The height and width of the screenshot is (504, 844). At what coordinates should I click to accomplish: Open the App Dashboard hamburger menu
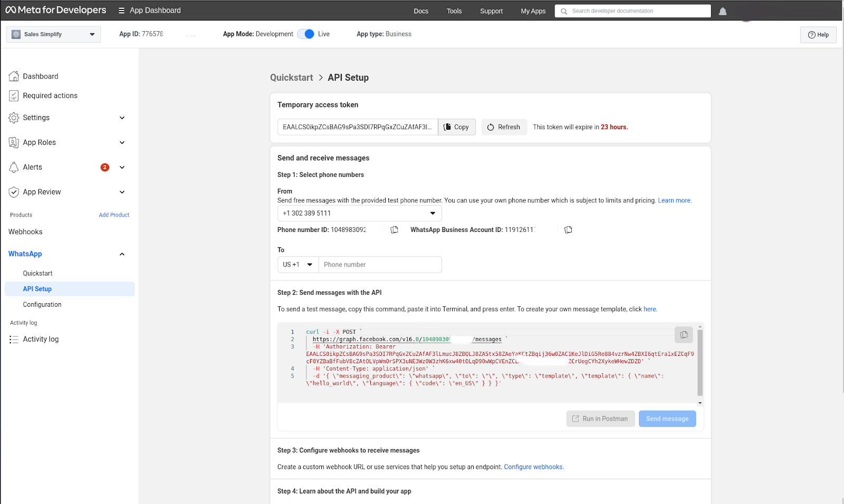click(x=122, y=11)
